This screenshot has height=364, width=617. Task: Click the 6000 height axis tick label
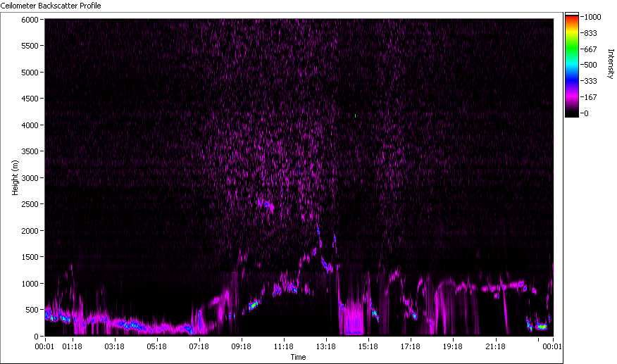click(30, 20)
